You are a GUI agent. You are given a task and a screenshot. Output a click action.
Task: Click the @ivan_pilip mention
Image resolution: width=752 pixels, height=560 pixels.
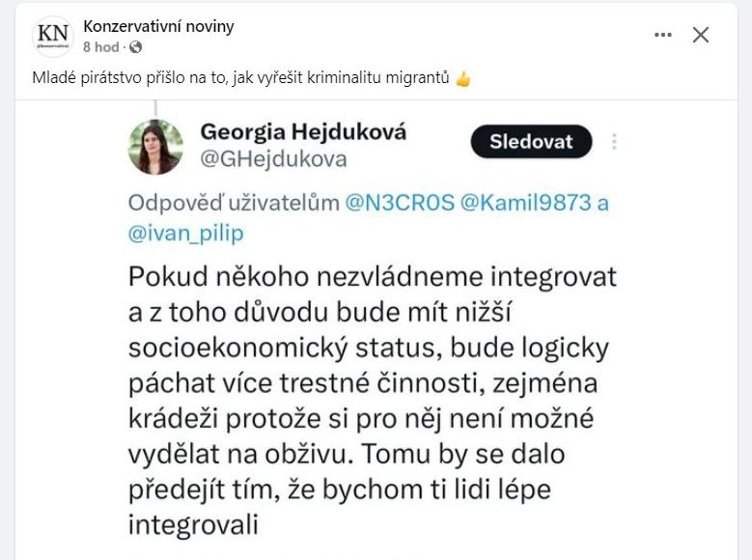coord(183,232)
